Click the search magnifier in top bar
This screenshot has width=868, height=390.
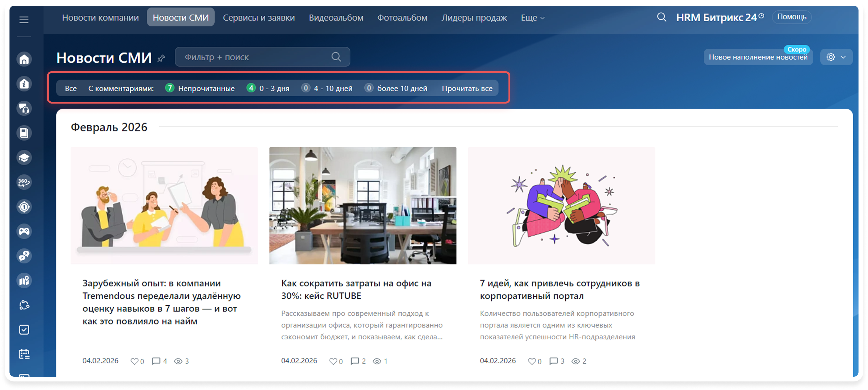[x=661, y=17]
